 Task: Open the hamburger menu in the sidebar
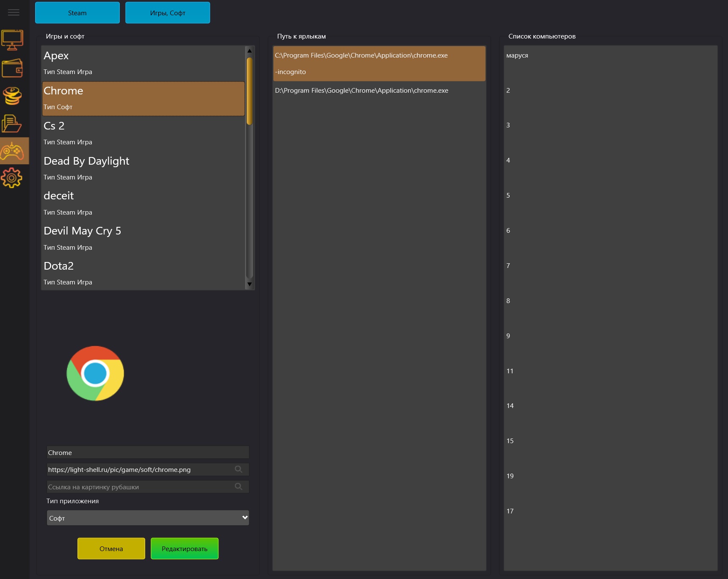click(14, 13)
